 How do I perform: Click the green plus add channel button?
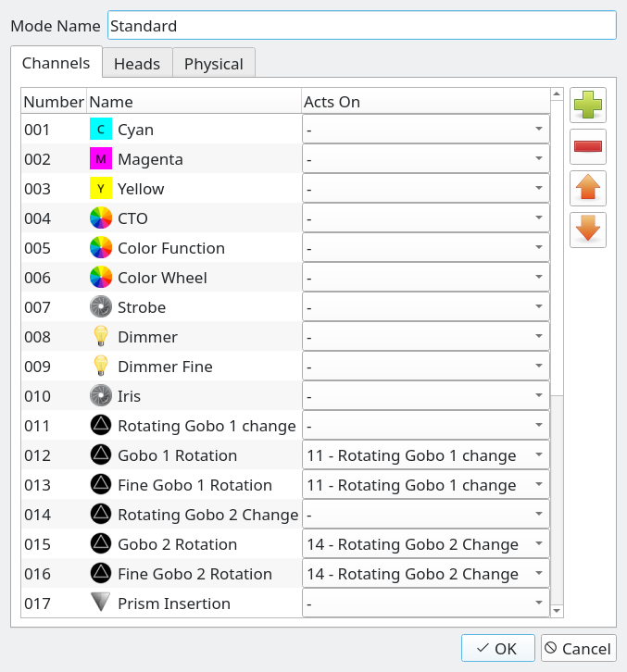point(587,105)
